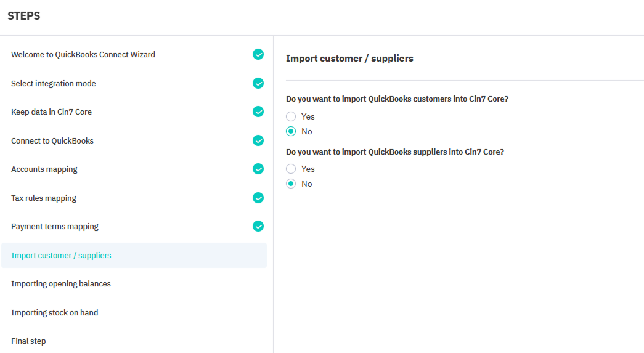
Task: Navigate to Connect to QuickBooks step
Action: (52, 141)
